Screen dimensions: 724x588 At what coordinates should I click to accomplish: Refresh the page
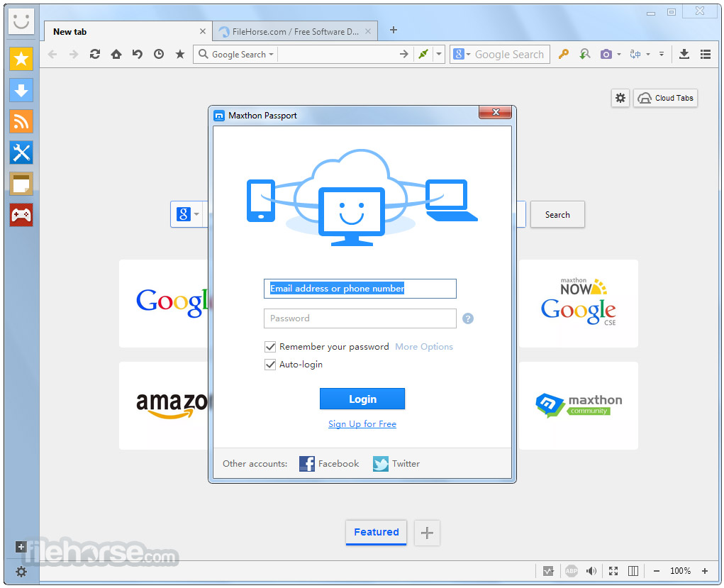(95, 55)
